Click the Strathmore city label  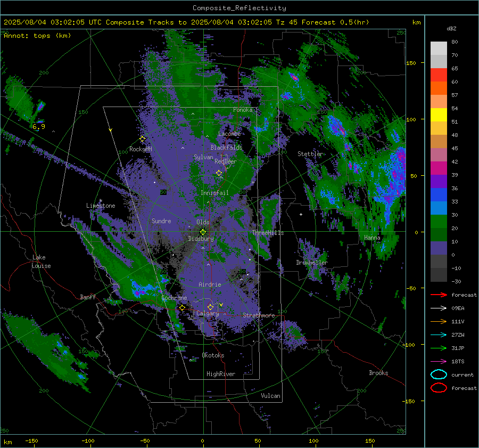(x=259, y=315)
